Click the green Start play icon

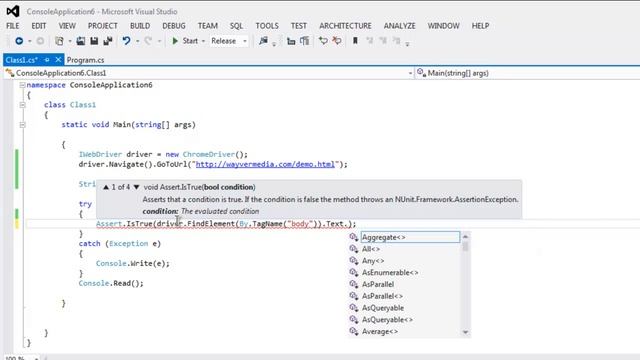(x=175, y=41)
